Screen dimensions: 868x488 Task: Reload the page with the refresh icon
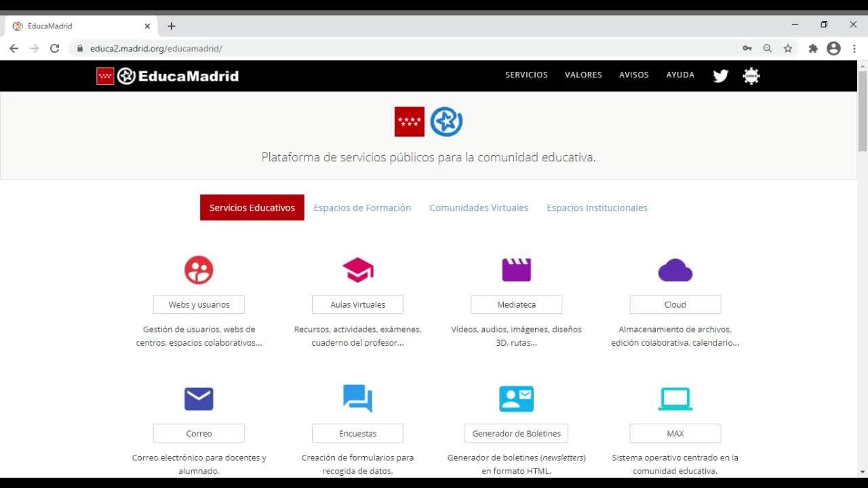[x=55, y=49]
